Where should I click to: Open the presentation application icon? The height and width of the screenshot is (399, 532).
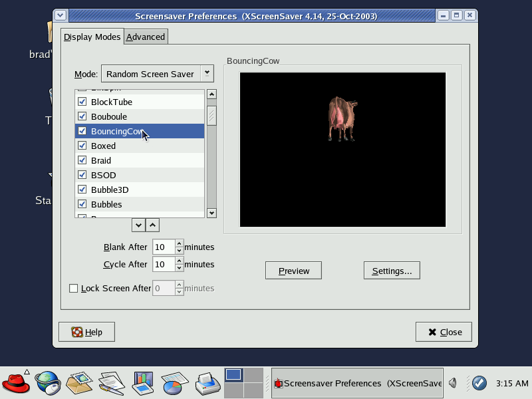pyautogui.click(x=143, y=384)
